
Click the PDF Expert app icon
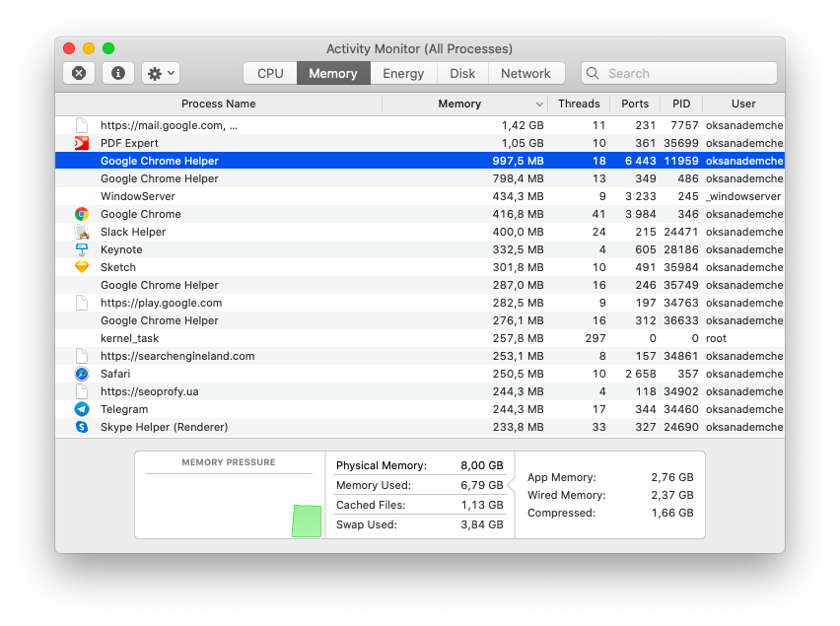82,143
